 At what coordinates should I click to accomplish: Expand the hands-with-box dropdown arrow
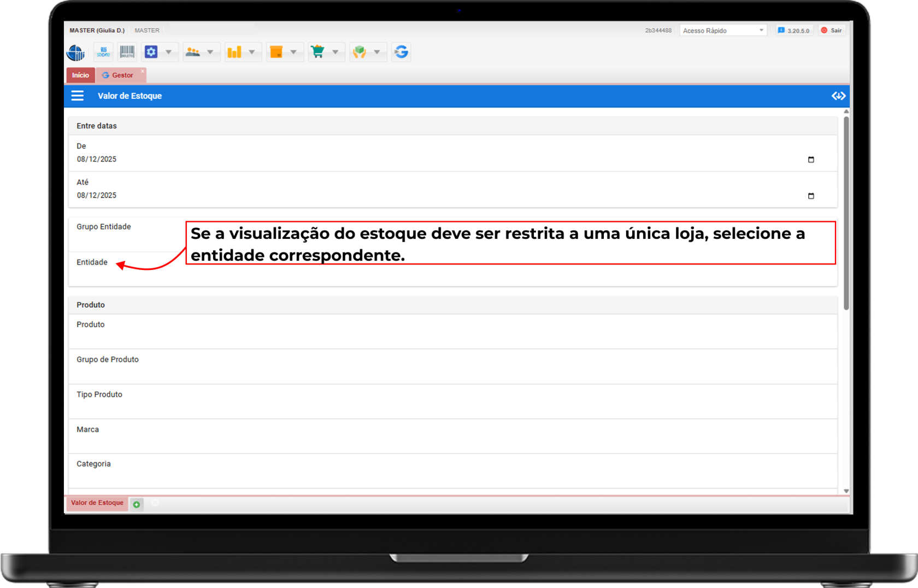coord(377,52)
